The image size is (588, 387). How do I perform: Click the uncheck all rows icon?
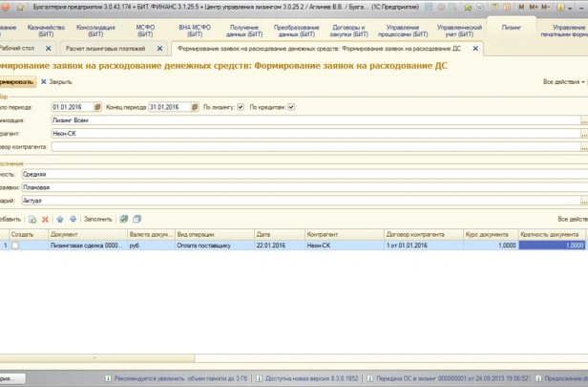tap(136, 219)
